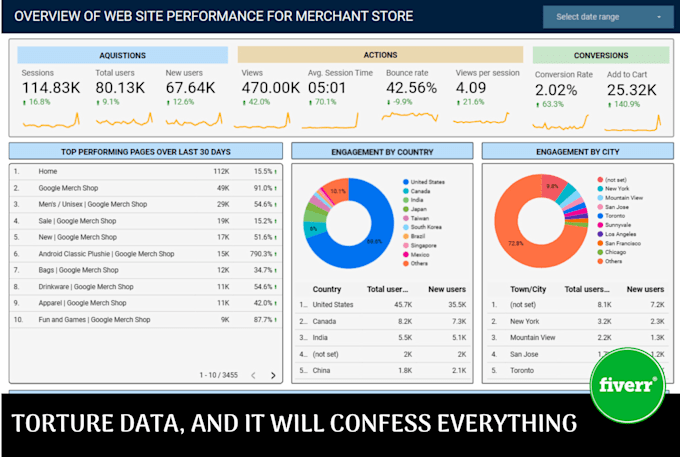Click the Drinkware | Google Merch Shop row

coord(146,287)
